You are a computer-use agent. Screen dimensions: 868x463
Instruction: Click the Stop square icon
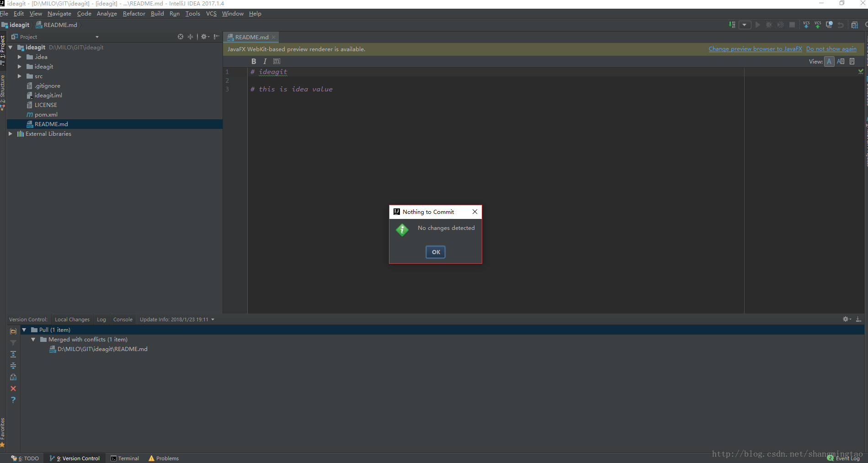point(792,25)
